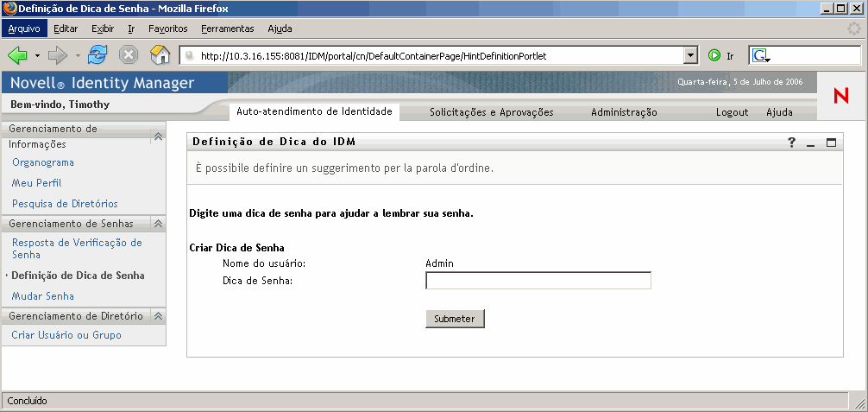Click the Home icon in toolbar
This screenshot has width=868, height=412.
pos(160,55)
